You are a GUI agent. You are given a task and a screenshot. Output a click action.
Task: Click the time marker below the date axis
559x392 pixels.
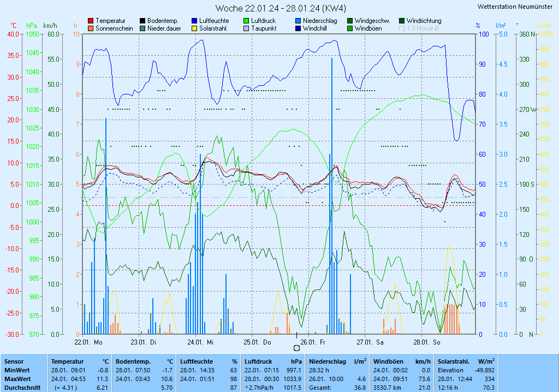pos(296,348)
